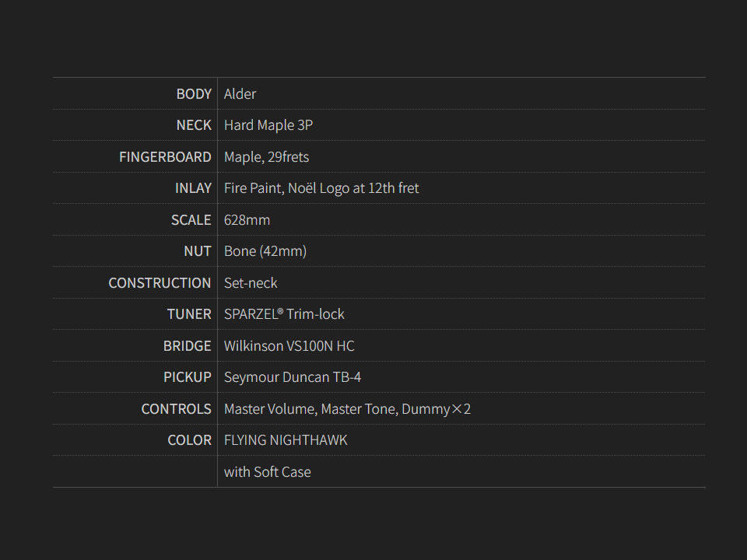Select the Wilkinson VS100N HC text

pos(289,346)
